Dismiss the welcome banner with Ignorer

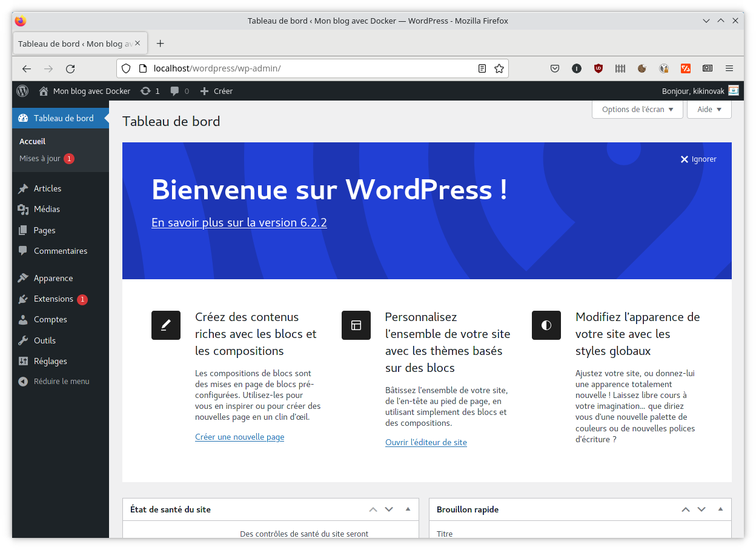[698, 159]
